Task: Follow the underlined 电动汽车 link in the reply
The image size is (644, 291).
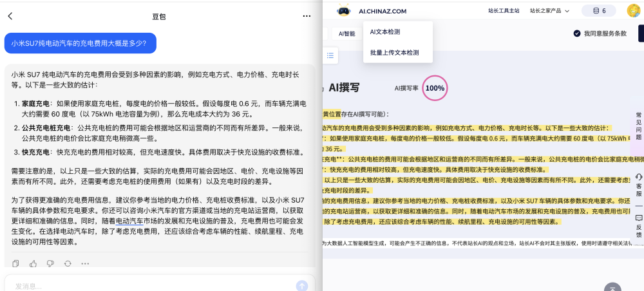Action: pyautogui.click(x=129, y=221)
